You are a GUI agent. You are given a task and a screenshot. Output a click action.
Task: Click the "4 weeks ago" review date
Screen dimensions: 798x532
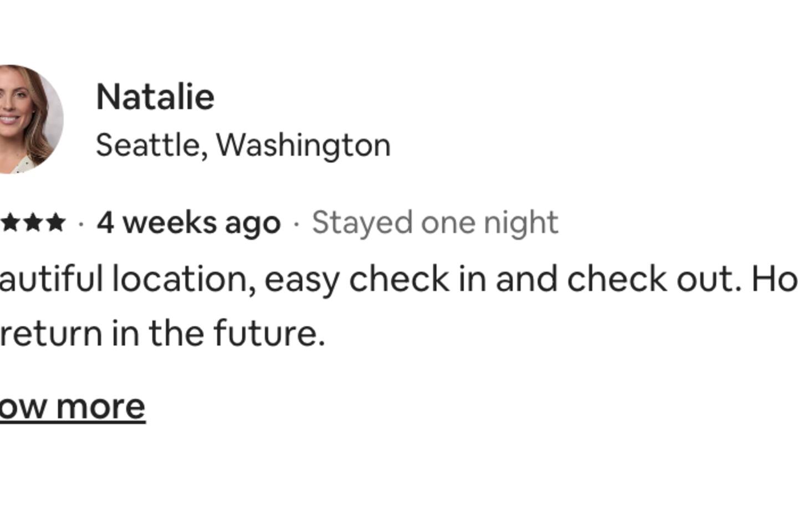click(x=188, y=223)
